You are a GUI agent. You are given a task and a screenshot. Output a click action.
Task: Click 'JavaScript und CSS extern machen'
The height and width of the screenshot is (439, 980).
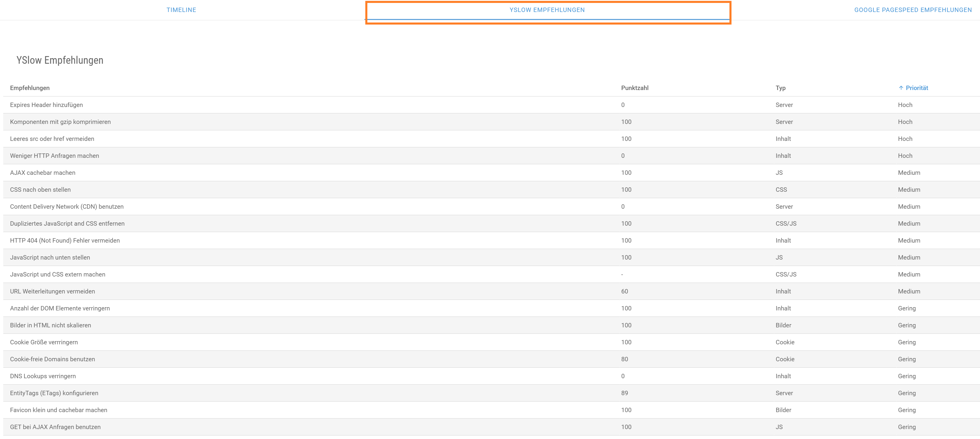click(x=58, y=274)
